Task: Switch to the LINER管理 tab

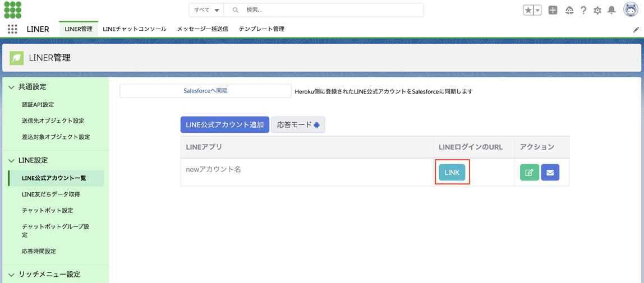Action: point(79,29)
